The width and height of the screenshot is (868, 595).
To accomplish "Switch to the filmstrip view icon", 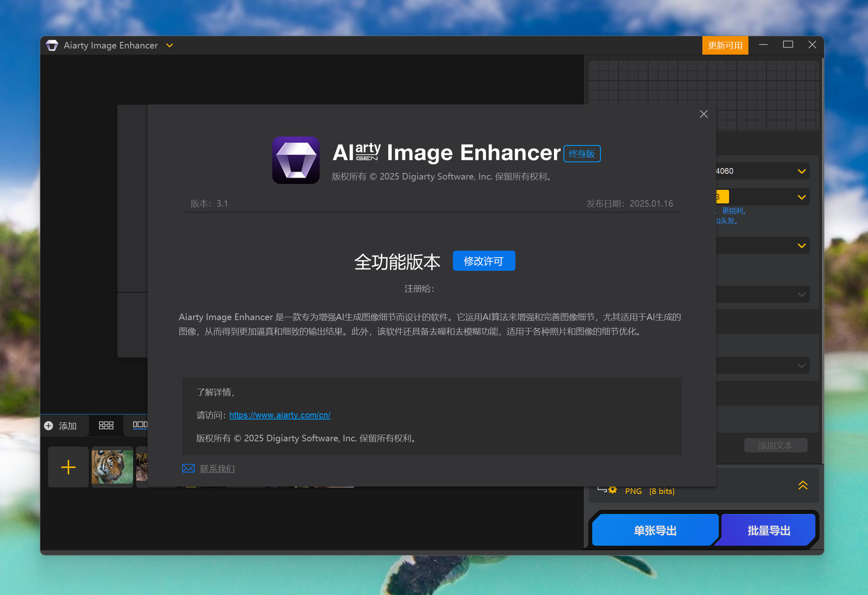I will pos(140,424).
